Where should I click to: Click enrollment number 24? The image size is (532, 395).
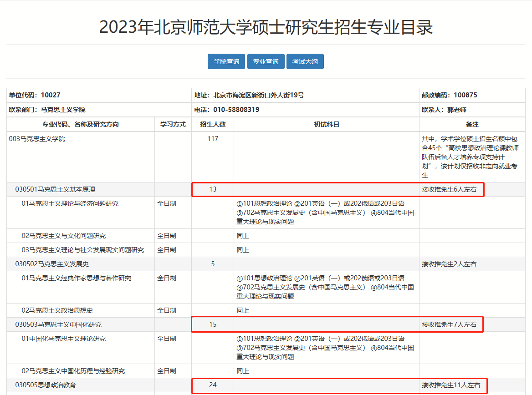click(x=213, y=385)
